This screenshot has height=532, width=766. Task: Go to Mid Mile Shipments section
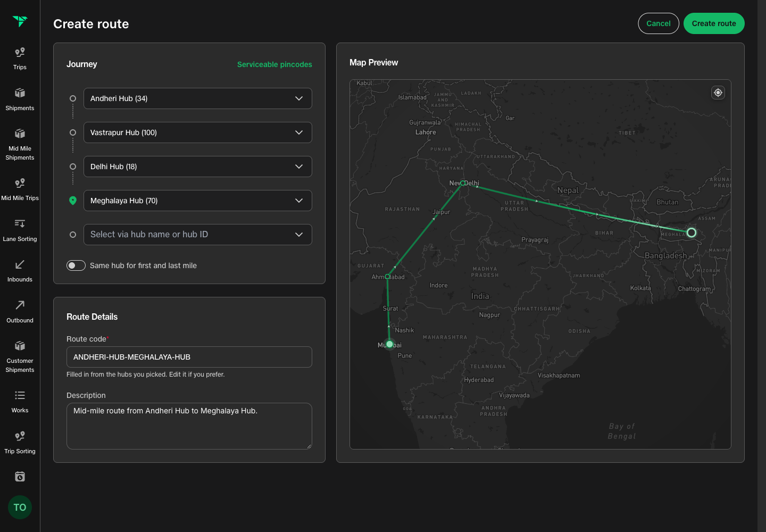point(20,144)
